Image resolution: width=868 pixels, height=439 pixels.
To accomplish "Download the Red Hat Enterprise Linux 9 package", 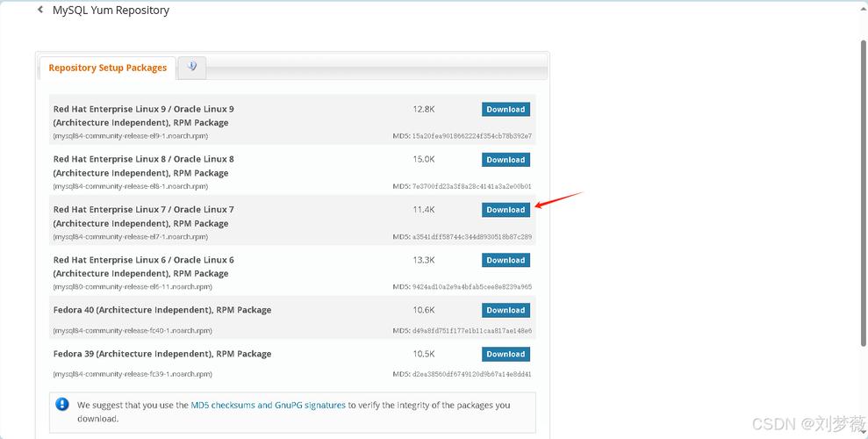I will [506, 110].
